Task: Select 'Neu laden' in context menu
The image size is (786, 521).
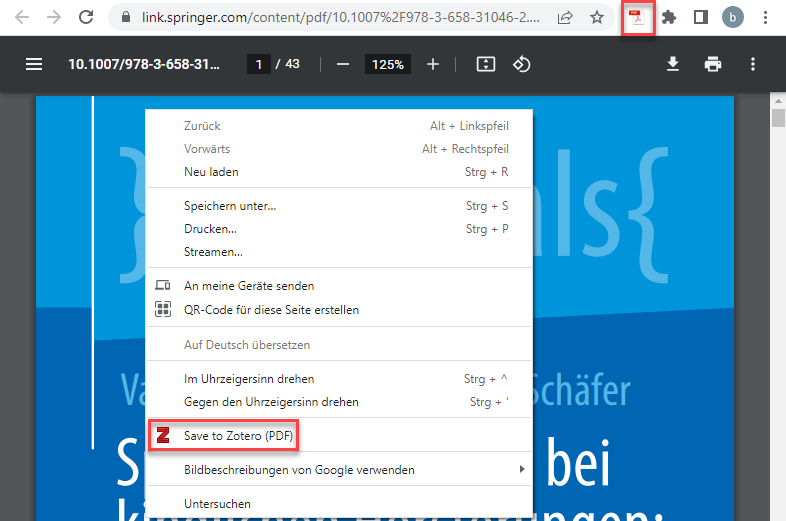Action: [x=339, y=172]
